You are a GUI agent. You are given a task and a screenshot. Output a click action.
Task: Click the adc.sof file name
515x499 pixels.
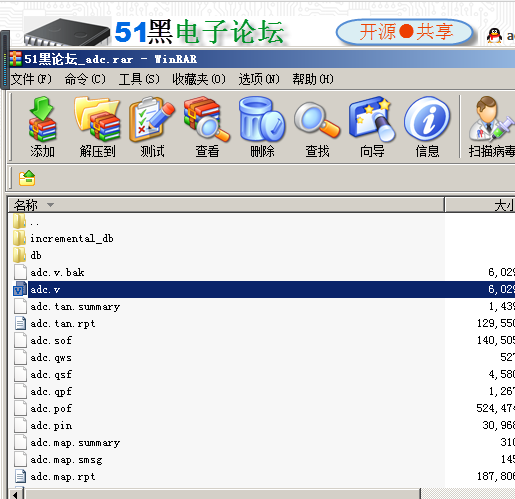[x=51, y=340]
